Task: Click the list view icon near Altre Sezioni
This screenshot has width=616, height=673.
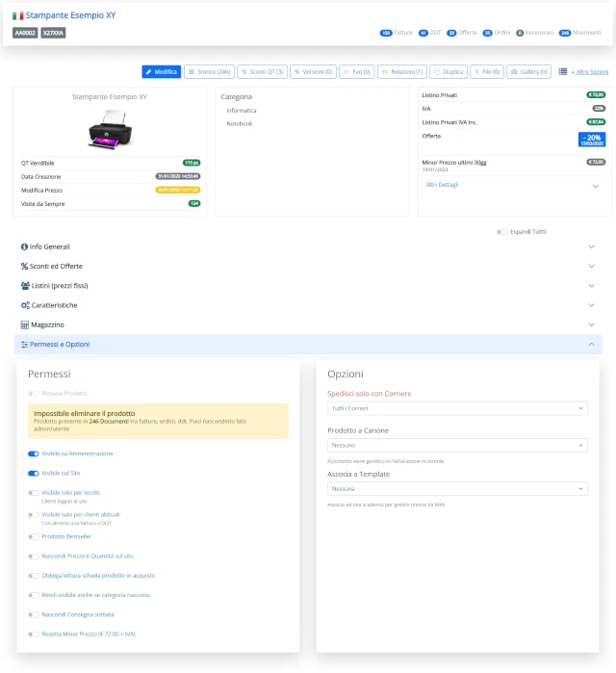Action: [x=562, y=71]
